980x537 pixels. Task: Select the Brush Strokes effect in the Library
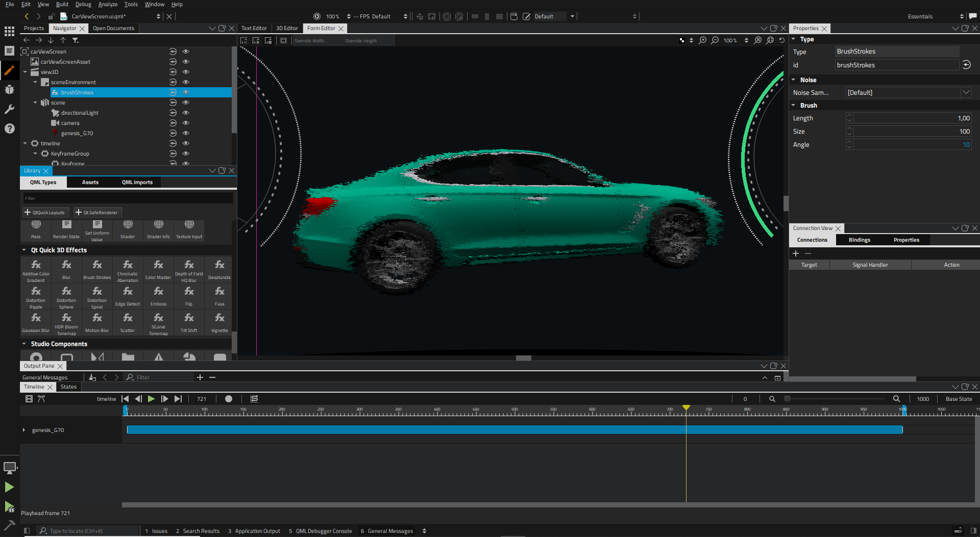[x=97, y=269]
